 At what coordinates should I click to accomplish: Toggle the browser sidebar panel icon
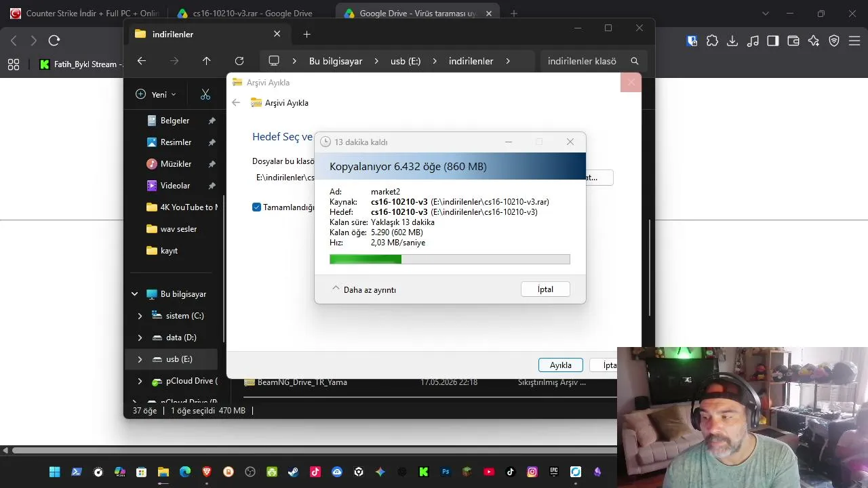pyautogui.click(x=773, y=41)
